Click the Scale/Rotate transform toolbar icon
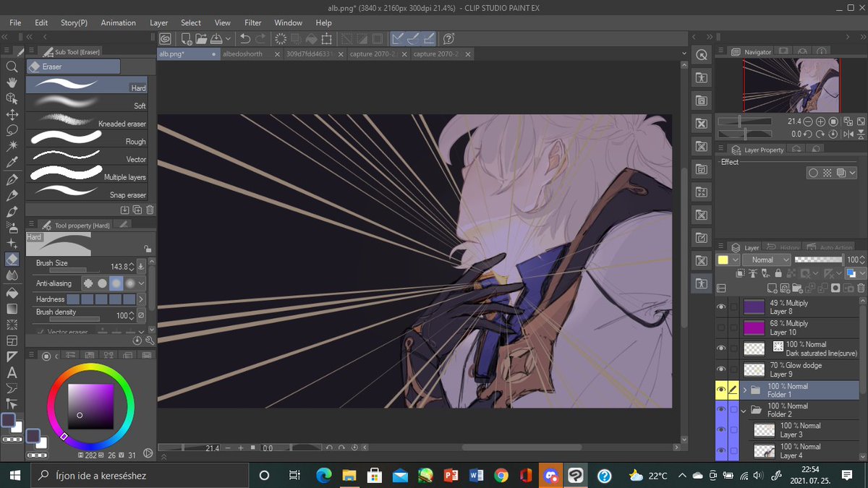The width and height of the screenshot is (868, 488). (x=326, y=38)
